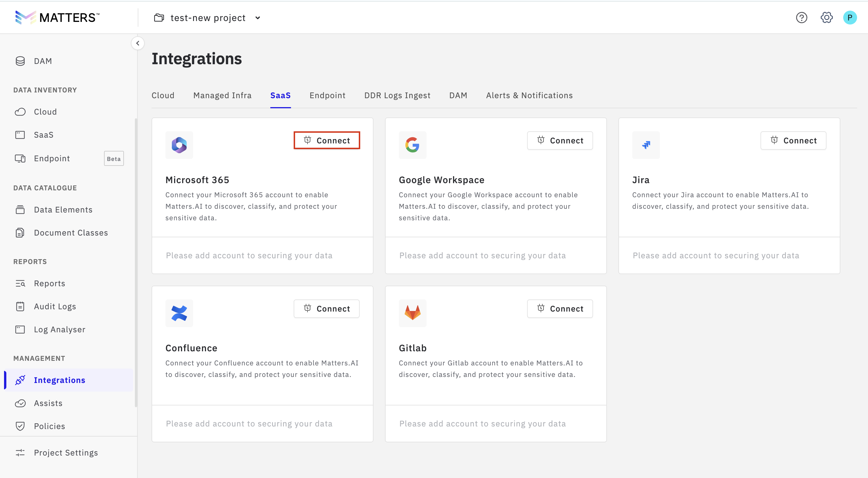Navigate to Reports
The height and width of the screenshot is (478, 868).
tap(50, 283)
